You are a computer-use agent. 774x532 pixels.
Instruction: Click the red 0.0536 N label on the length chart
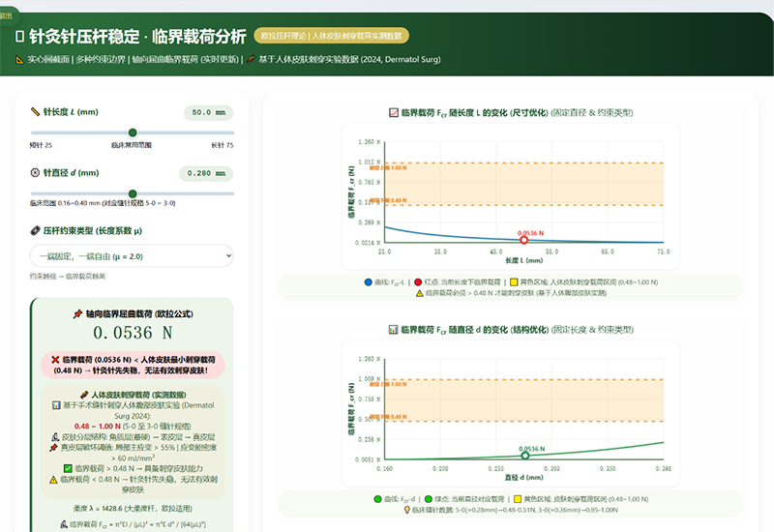click(x=530, y=233)
